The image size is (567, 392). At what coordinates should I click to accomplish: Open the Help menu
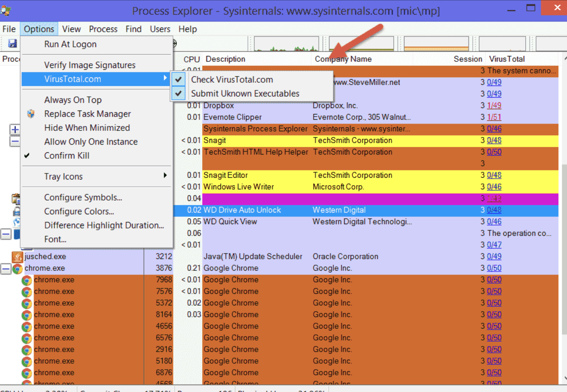tap(188, 29)
